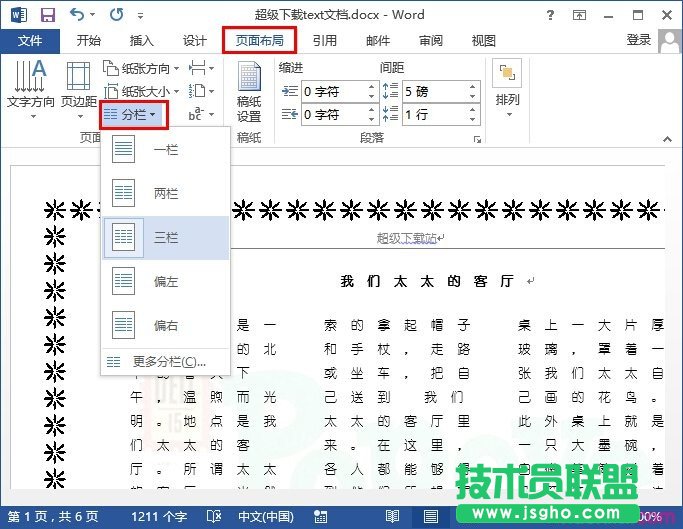Click the 排列 arrange icon
The width and height of the screenshot is (683, 529).
507,85
